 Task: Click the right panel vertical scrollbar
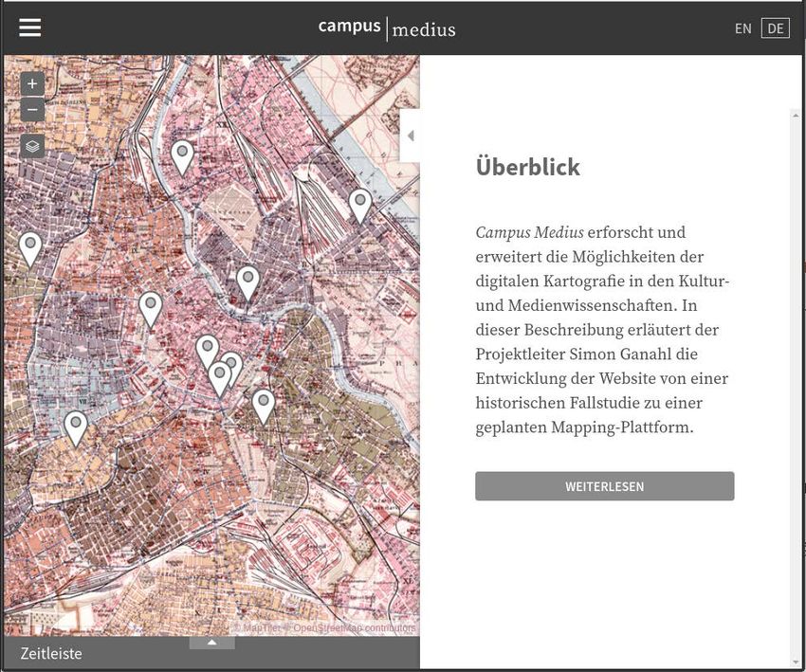[796, 379]
